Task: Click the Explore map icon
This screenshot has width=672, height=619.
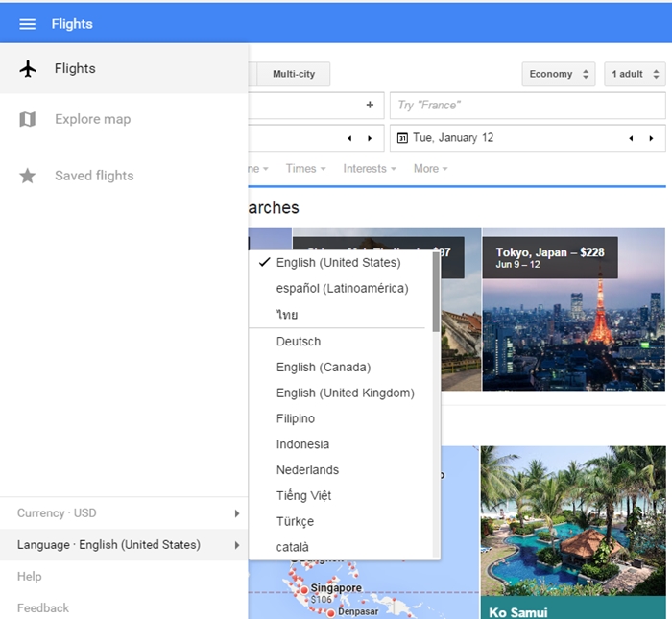Action: click(28, 119)
